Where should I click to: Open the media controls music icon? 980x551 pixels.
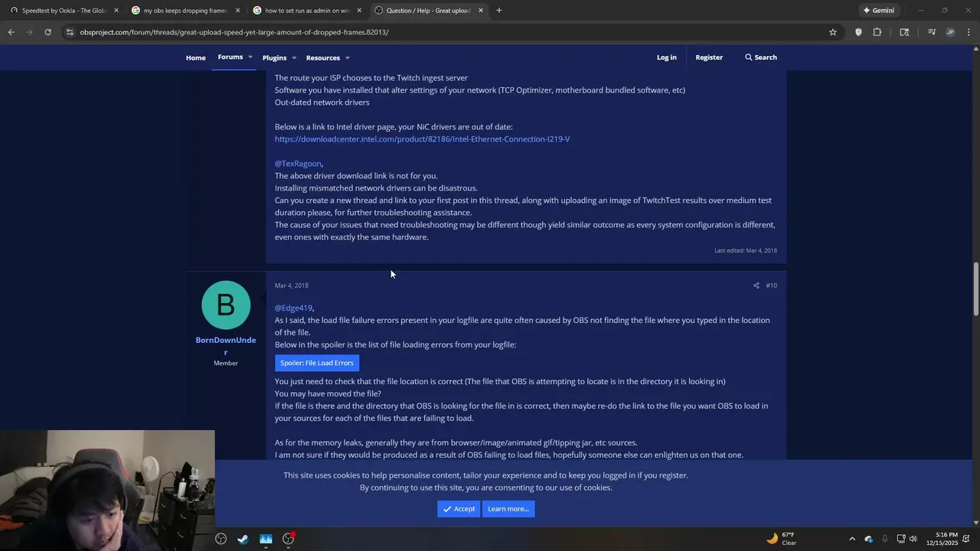pos(932,32)
